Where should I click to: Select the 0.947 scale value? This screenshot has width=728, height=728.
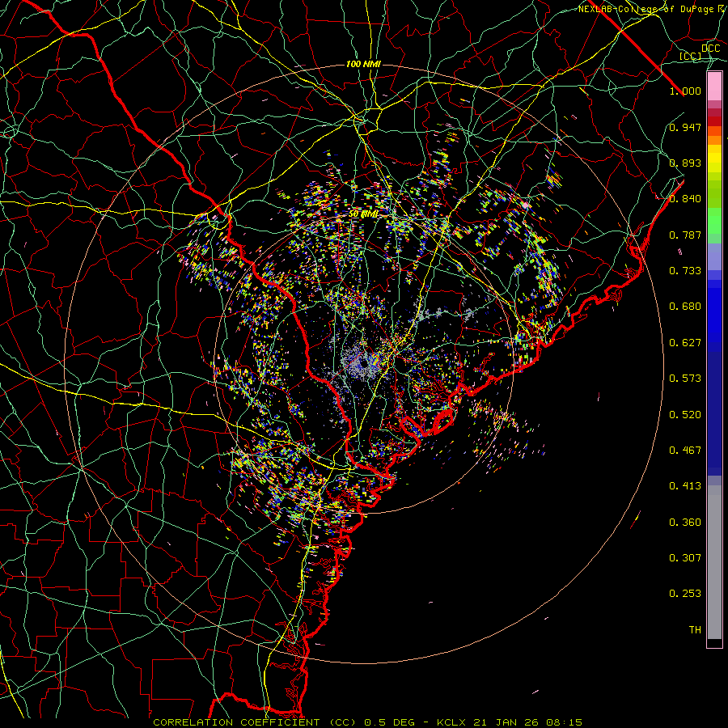685,127
